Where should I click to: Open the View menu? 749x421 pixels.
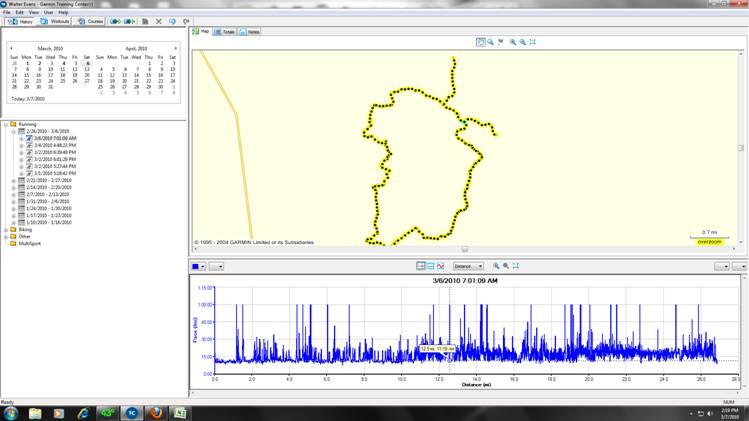click(x=33, y=12)
